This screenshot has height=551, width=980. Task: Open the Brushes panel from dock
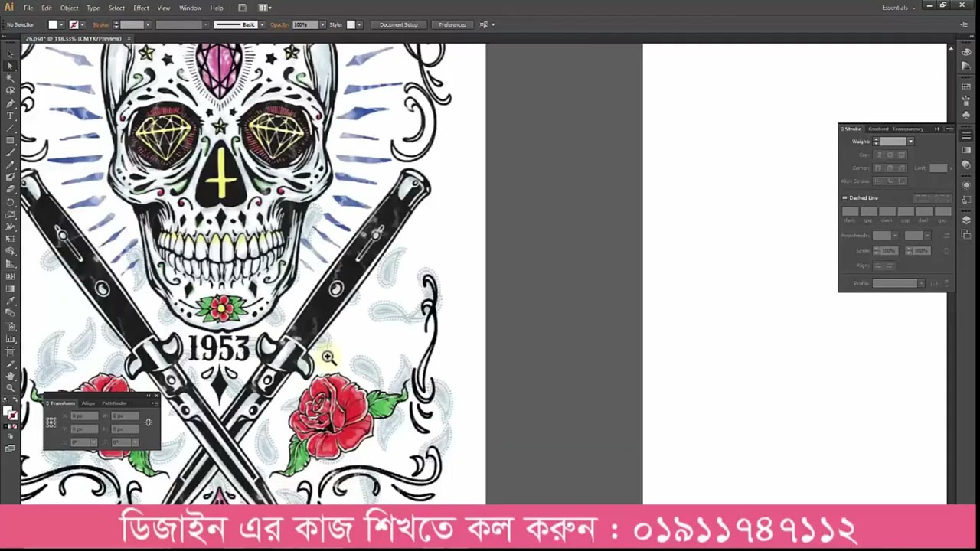966,99
